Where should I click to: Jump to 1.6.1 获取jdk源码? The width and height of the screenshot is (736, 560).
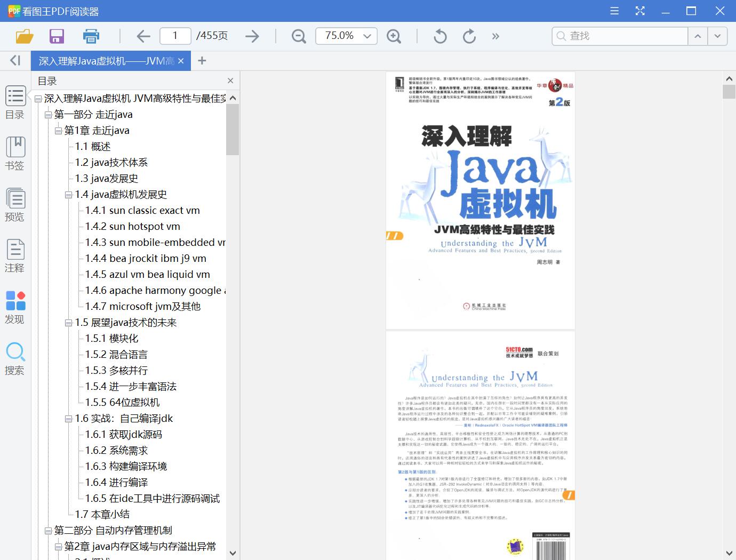pyautogui.click(x=124, y=434)
